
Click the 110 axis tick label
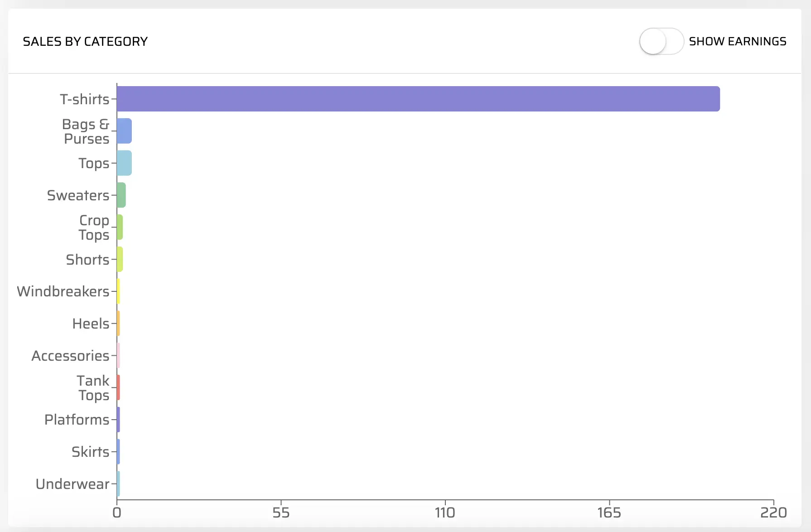click(445, 513)
